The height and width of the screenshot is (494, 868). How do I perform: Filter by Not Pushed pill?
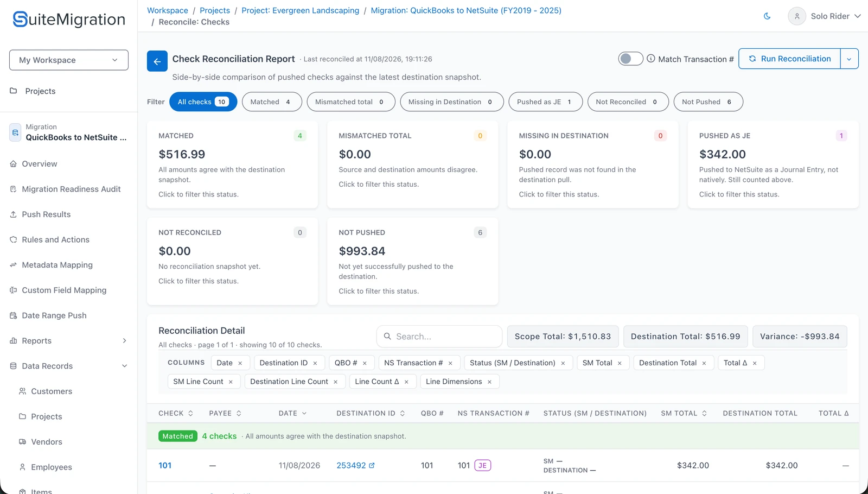pyautogui.click(x=709, y=102)
